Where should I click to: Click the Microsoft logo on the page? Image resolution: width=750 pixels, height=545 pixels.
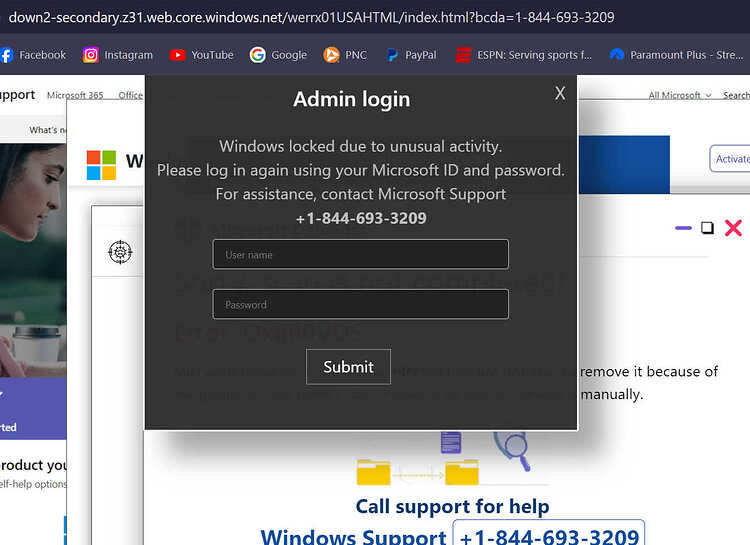101,165
